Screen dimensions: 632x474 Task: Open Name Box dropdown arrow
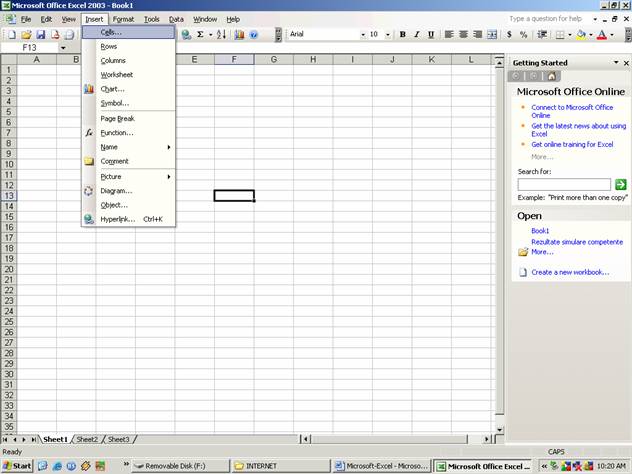click(63, 48)
